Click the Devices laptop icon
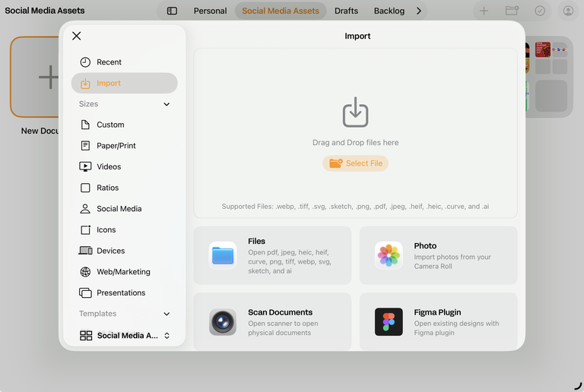Image resolution: width=584 pixels, height=392 pixels. click(85, 251)
